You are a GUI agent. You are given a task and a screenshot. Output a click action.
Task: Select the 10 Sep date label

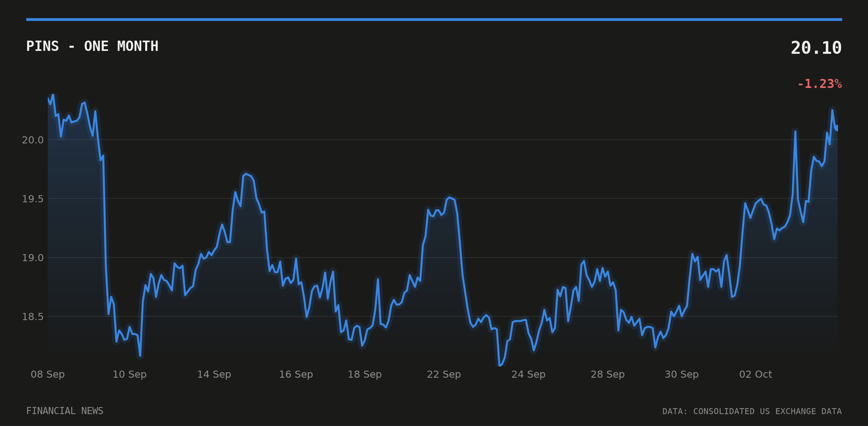129,374
